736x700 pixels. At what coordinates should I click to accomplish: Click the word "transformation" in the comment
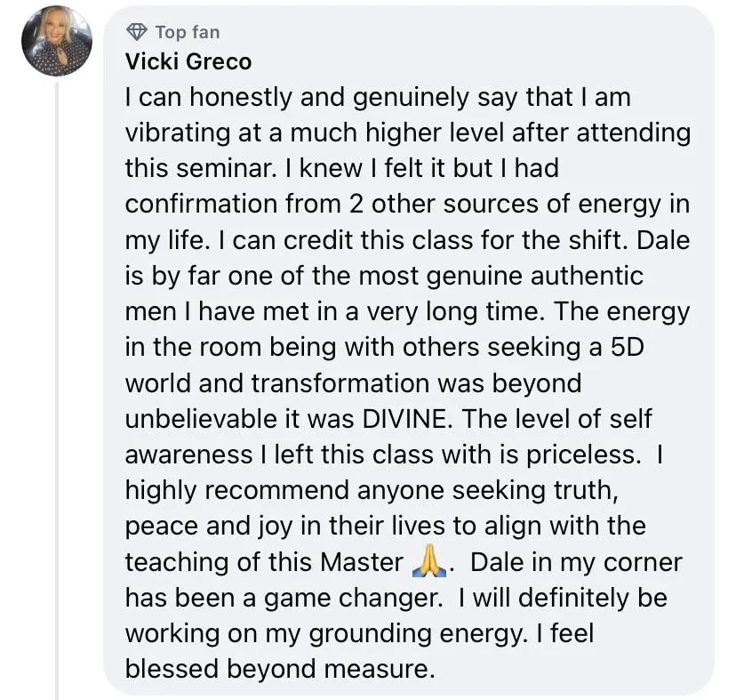pos(340,382)
